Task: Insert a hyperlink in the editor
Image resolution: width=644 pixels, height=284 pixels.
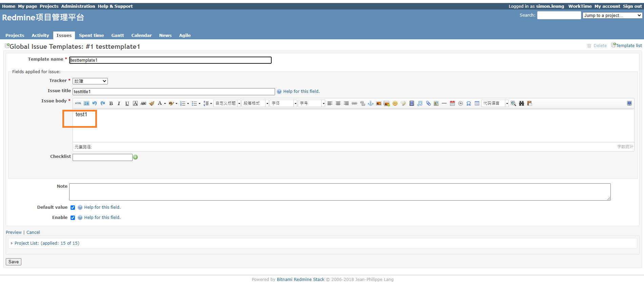Action: point(354,103)
